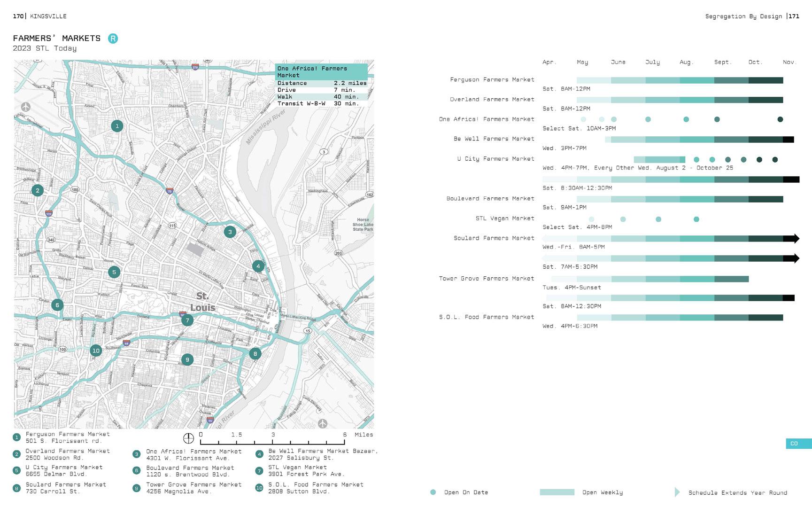Viewport: 812px width, 507px height.
Task: Click legend bullet 3 beside 4301 W. Florissant Ave.
Action: tap(137, 454)
